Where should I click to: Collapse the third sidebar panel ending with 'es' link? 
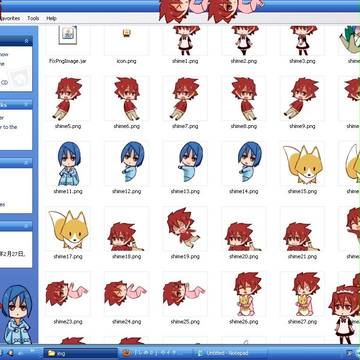(x=26, y=163)
